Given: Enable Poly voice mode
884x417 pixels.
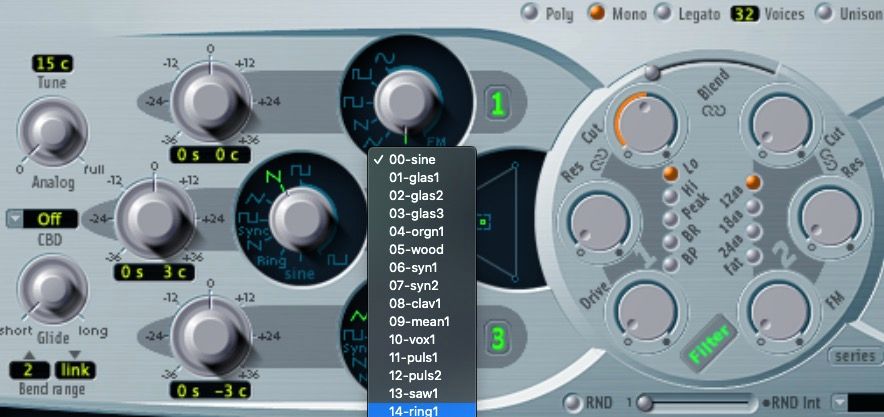Looking at the screenshot, I should [526, 14].
